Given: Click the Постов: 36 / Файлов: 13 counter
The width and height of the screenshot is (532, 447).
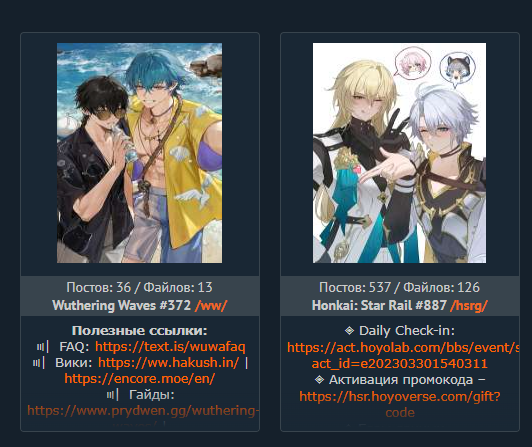Looking at the screenshot, I should click(139, 287).
